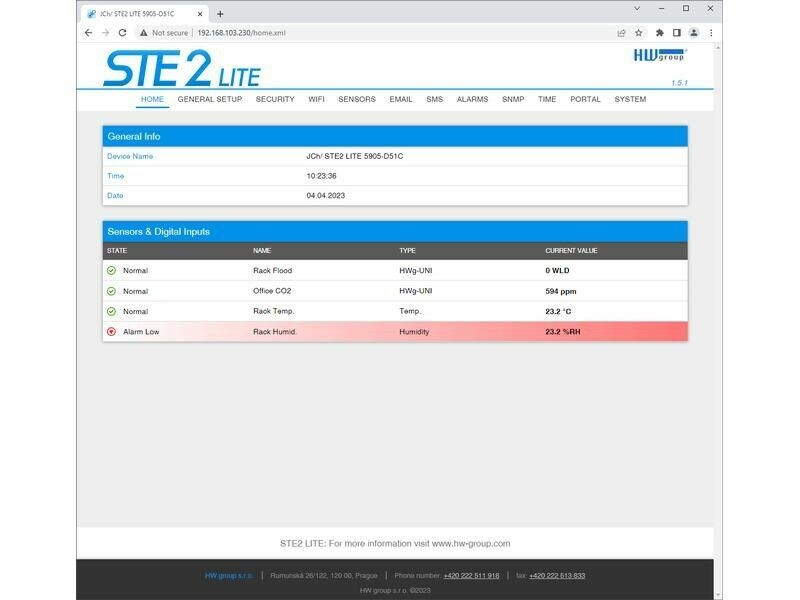Switch to the ALARMS tab
The width and height of the screenshot is (800, 600).
click(472, 99)
